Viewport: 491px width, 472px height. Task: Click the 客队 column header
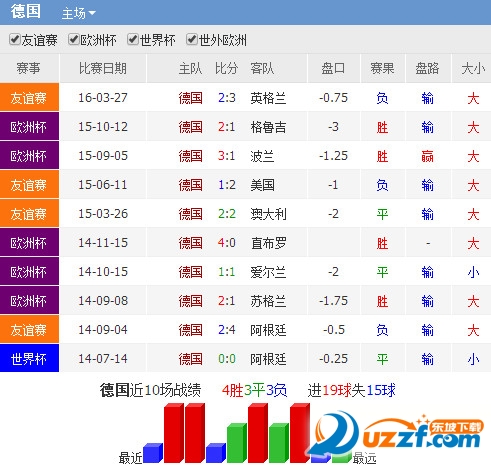tap(262, 68)
